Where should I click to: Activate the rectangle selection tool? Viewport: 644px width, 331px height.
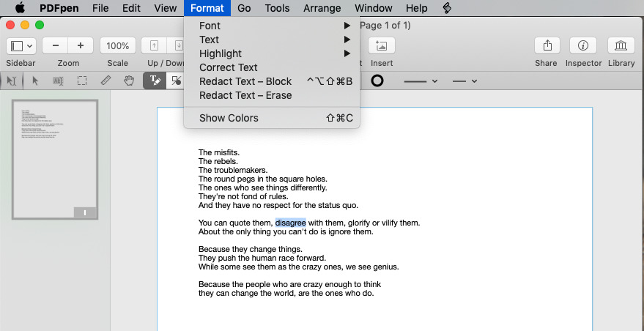(82, 81)
